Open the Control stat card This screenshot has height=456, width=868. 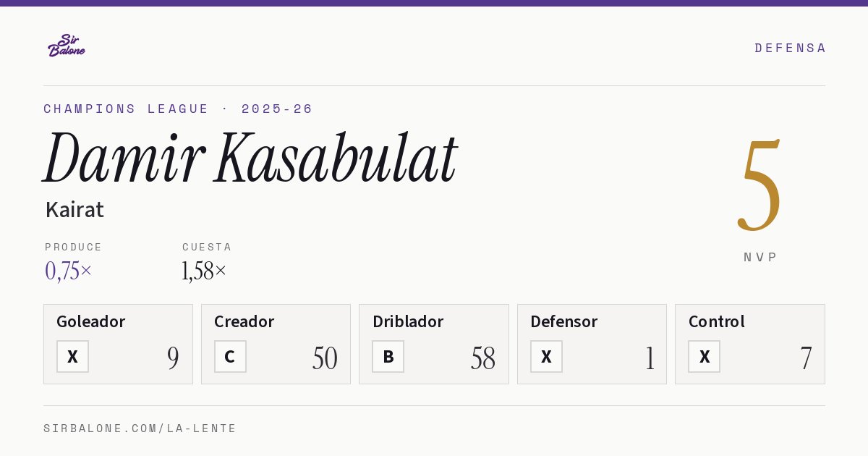click(750, 344)
